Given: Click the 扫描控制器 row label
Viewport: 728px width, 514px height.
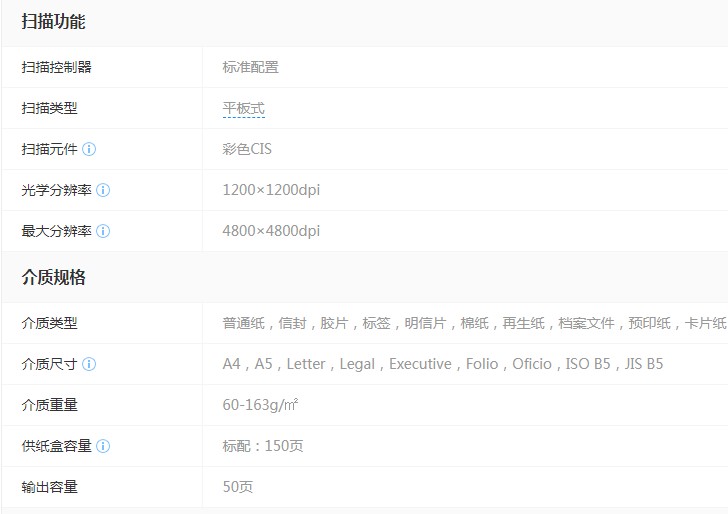Looking at the screenshot, I should click(x=56, y=67).
